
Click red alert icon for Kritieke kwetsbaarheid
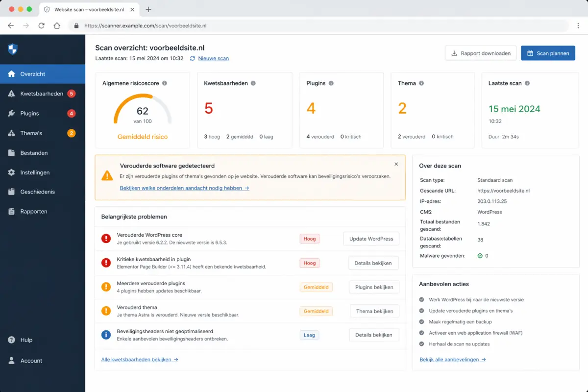pos(106,263)
